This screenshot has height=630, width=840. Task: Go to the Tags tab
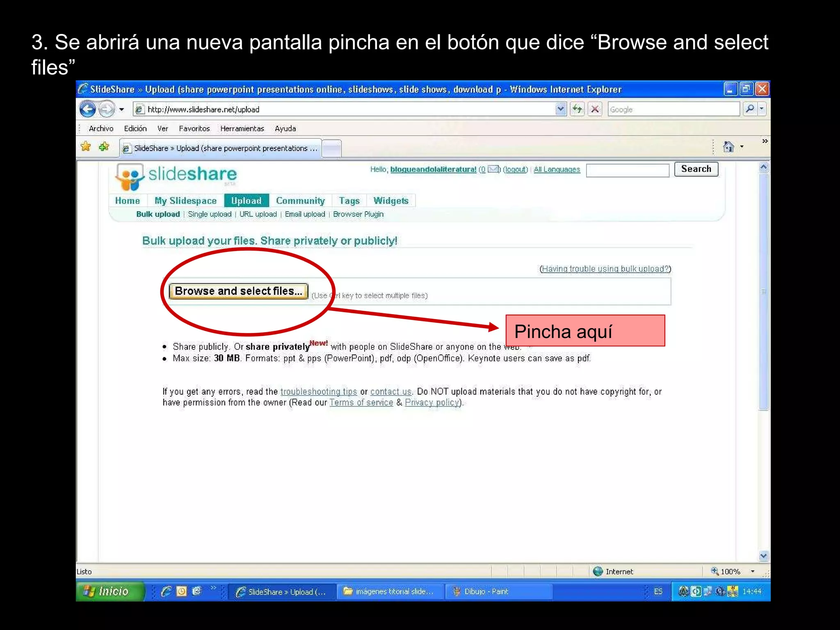[349, 201]
